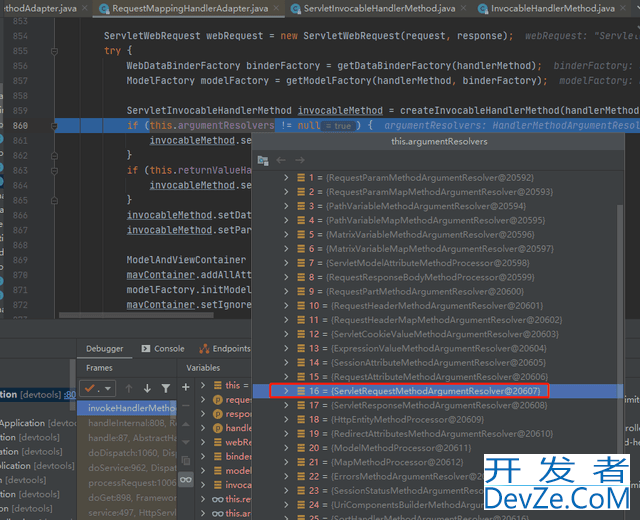Select doGet:898 stack frame
640x520 pixels.
click(127, 498)
